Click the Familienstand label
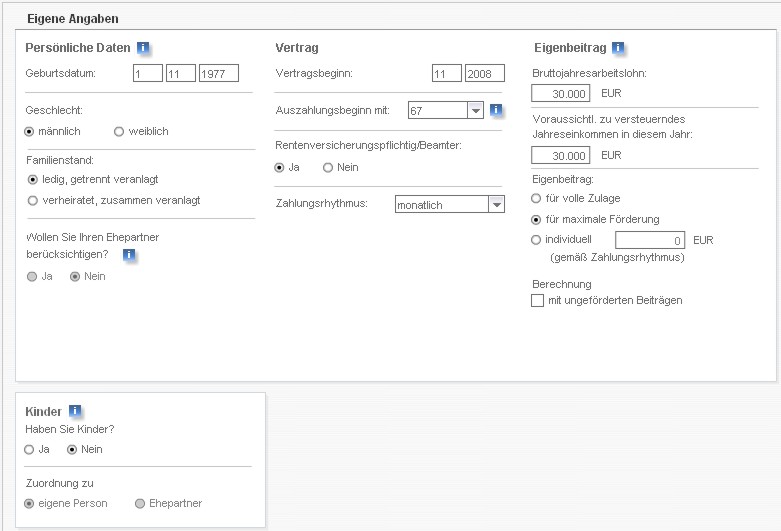Image resolution: width=781 pixels, height=531 pixels. click(x=60, y=160)
